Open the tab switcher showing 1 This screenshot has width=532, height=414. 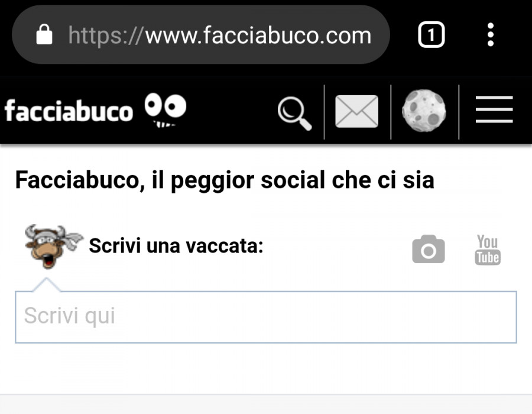pyautogui.click(x=432, y=35)
